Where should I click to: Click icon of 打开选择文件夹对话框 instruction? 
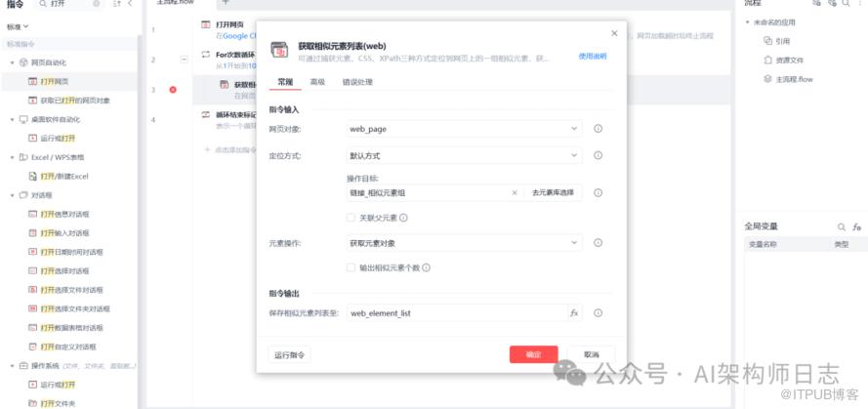(32, 308)
